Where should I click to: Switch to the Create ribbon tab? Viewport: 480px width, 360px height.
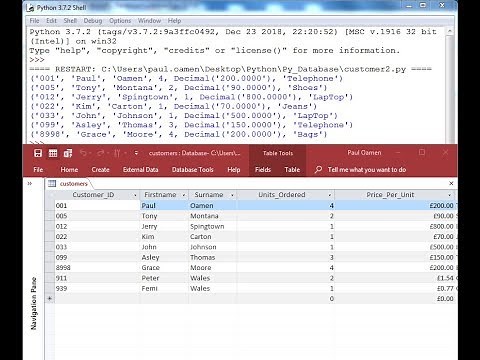pyautogui.click(x=100, y=169)
